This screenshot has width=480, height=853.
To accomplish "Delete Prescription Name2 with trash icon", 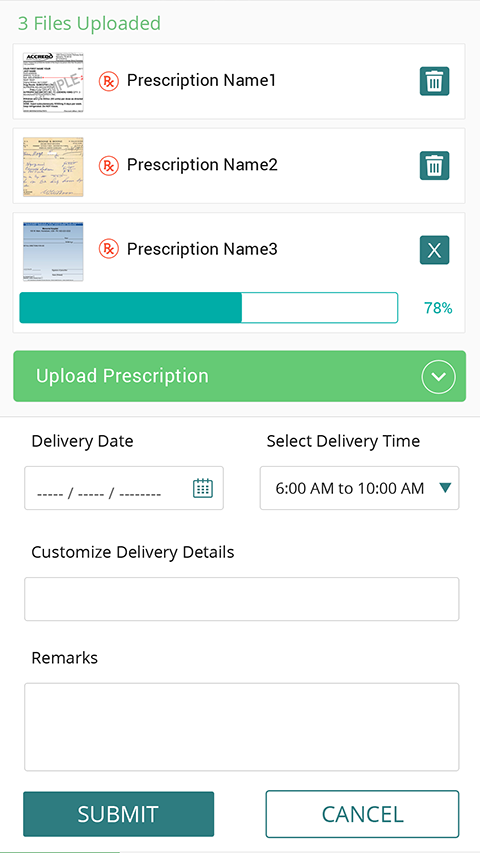I will [434, 165].
